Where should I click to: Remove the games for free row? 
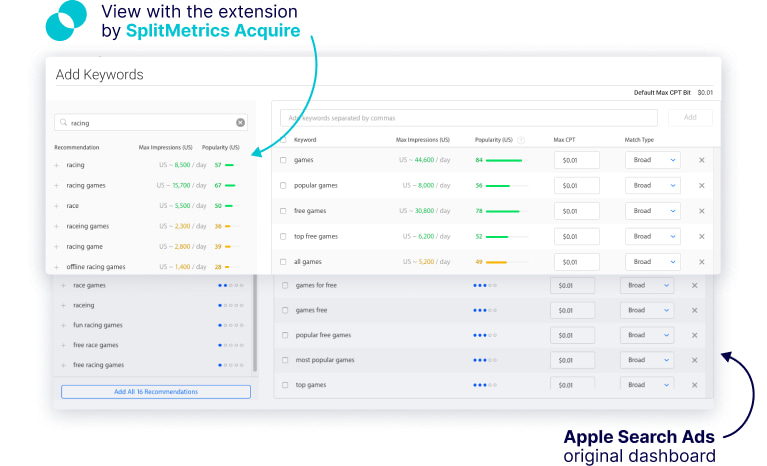click(x=695, y=286)
